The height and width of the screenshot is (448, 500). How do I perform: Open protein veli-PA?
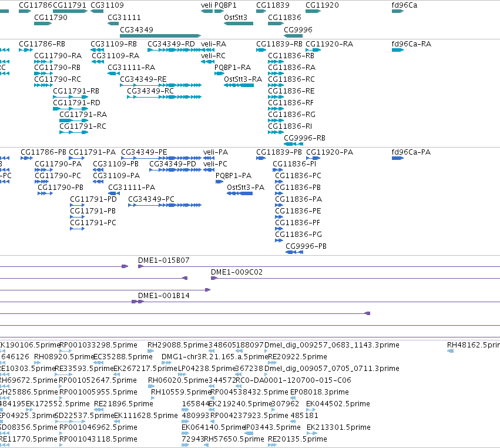216,152
